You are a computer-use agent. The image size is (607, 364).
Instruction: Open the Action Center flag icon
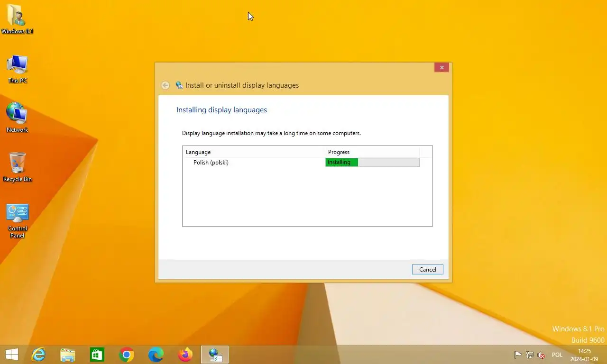518,355
